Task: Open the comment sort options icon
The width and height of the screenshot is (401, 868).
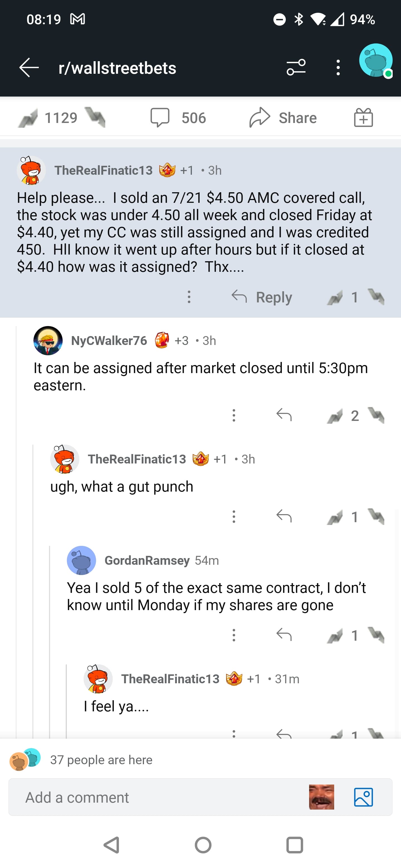Action: click(296, 67)
